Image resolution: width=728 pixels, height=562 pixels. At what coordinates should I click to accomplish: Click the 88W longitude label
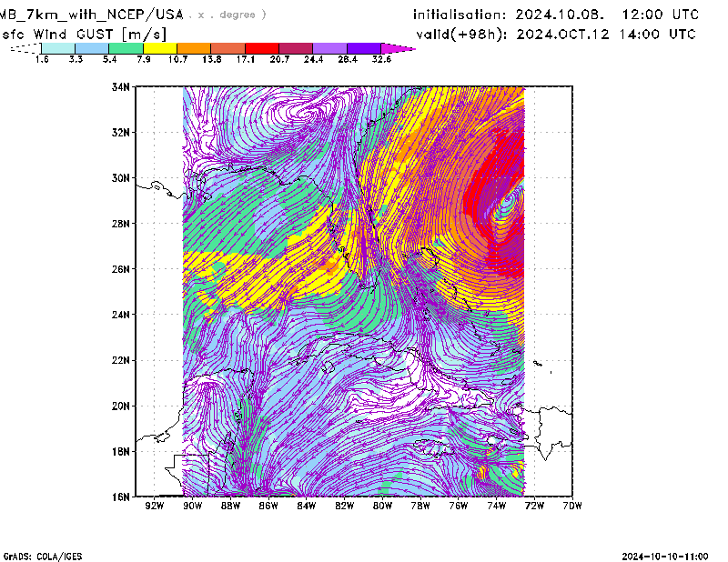click(x=231, y=506)
